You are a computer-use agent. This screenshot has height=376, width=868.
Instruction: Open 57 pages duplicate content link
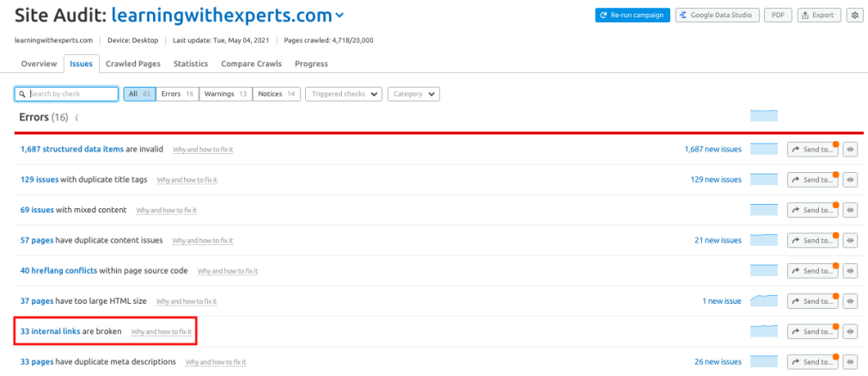37,240
